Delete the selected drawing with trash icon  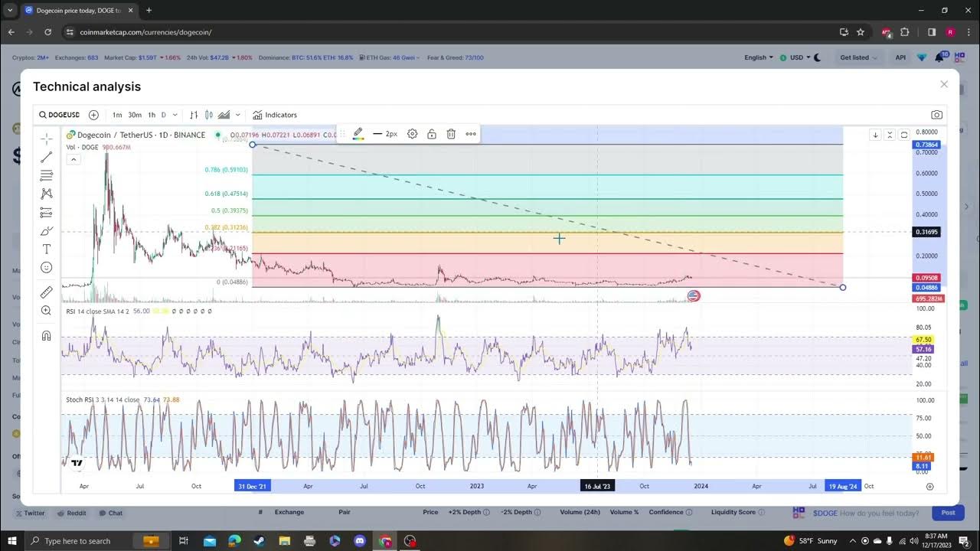[451, 134]
